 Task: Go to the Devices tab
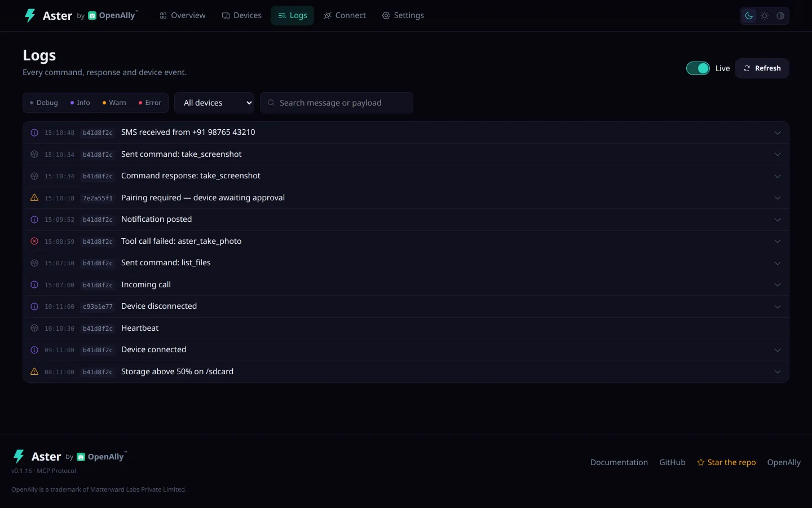pyautogui.click(x=242, y=15)
